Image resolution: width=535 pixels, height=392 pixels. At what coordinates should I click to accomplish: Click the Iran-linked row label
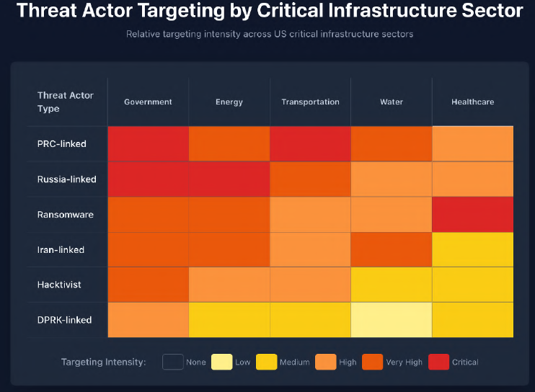(61, 250)
